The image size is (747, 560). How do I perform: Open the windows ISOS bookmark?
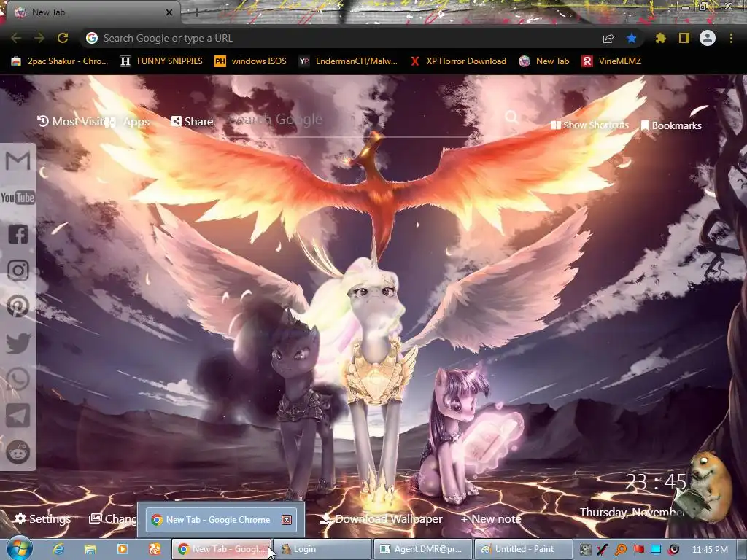pos(251,61)
